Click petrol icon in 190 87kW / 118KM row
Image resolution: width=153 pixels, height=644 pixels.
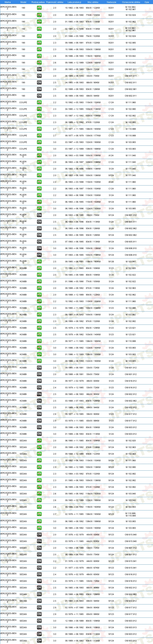pos(39,22)
